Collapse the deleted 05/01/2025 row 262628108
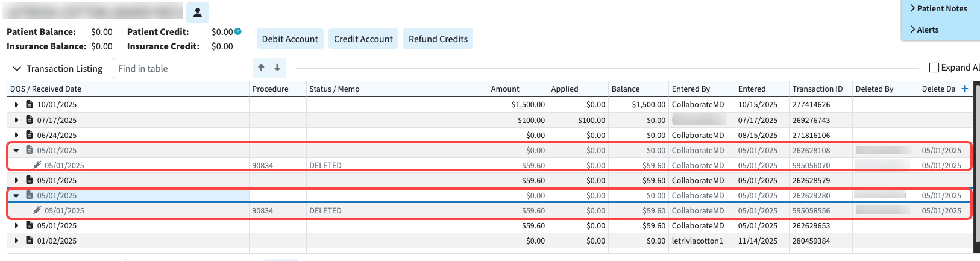 pyautogui.click(x=16, y=151)
